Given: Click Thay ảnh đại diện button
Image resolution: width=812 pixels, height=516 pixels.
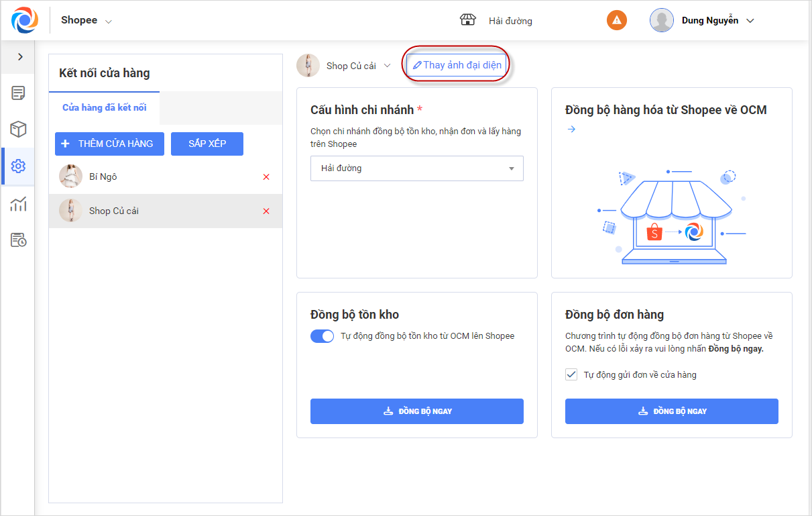Looking at the screenshot, I should [x=457, y=65].
